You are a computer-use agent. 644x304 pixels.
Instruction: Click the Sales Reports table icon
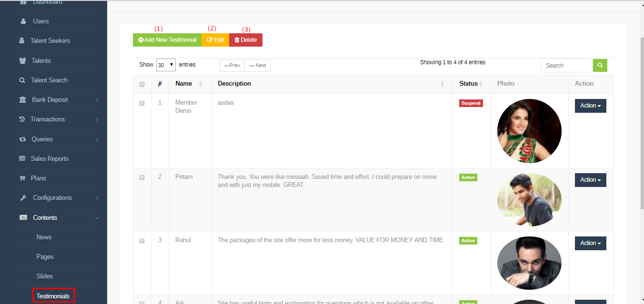click(x=22, y=159)
